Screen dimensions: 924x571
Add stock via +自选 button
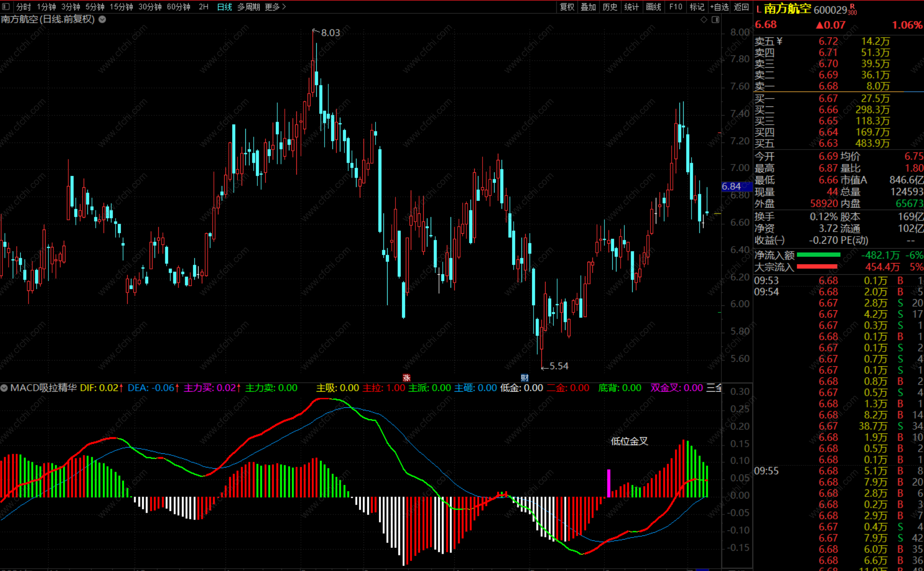[719, 7]
